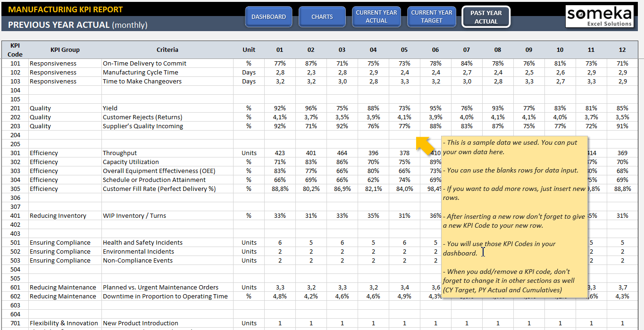Navigate to the Charts page

tap(322, 16)
